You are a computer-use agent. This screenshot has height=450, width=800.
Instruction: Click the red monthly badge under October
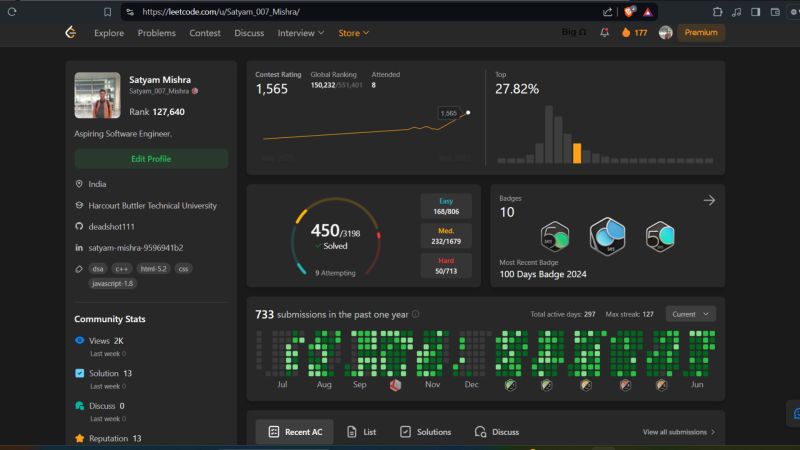[x=395, y=385]
